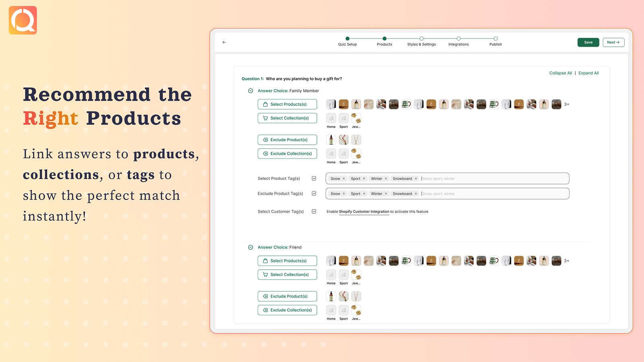This screenshot has height=362, width=644.
Task: Open the Integrations step
Action: pos(458,41)
